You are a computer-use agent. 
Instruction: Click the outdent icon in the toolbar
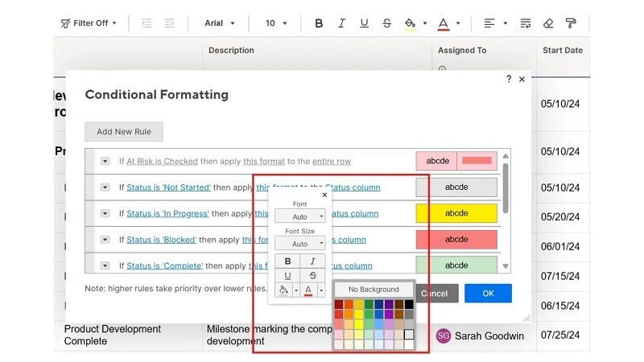point(147,23)
